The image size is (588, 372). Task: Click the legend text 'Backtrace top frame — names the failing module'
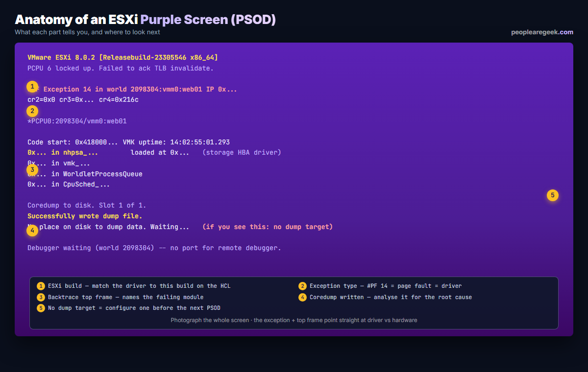pos(125,297)
